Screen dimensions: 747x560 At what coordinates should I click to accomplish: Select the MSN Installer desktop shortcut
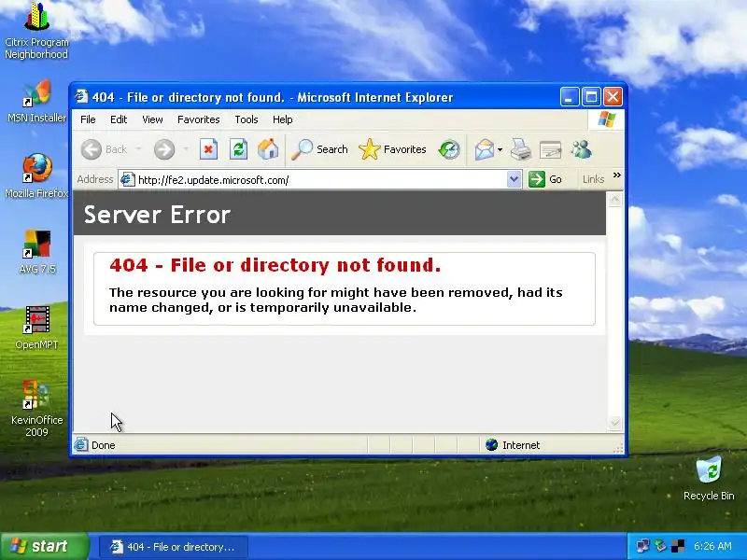click(36, 102)
